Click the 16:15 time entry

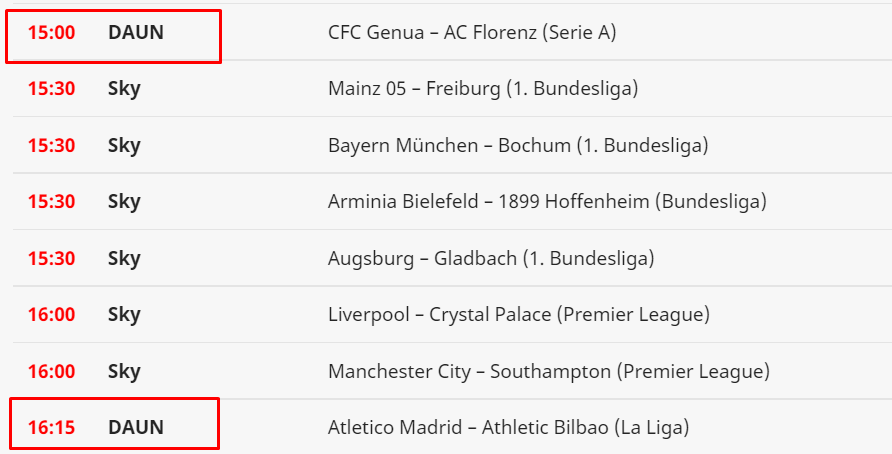[x=51, y=427]
